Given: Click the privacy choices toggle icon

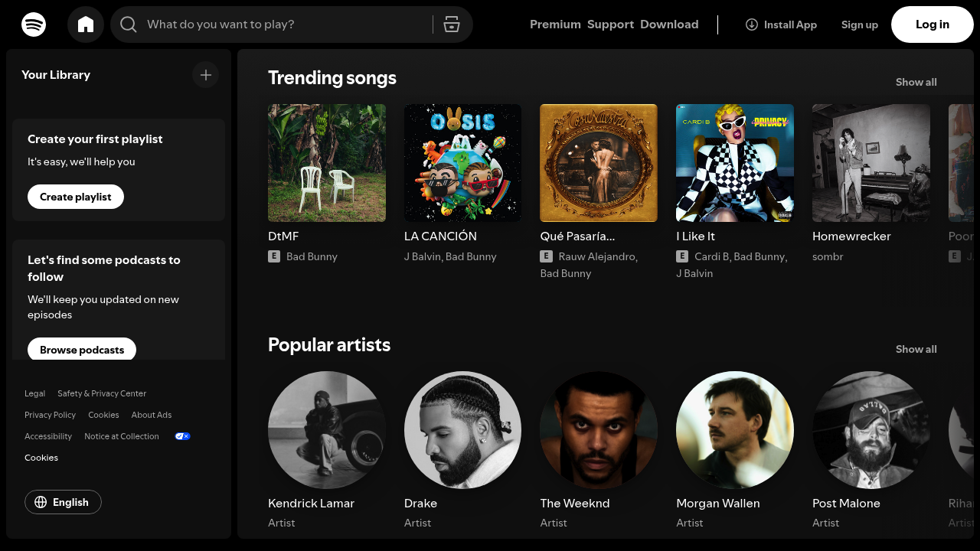Looking at the screenshot, I should click(182, 436).
